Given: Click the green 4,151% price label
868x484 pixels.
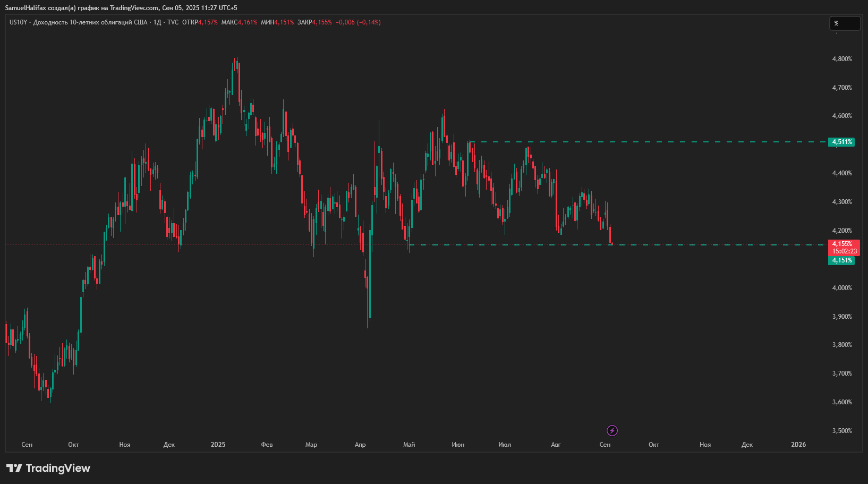Looking at the screenshot, I should click(841, 260).
